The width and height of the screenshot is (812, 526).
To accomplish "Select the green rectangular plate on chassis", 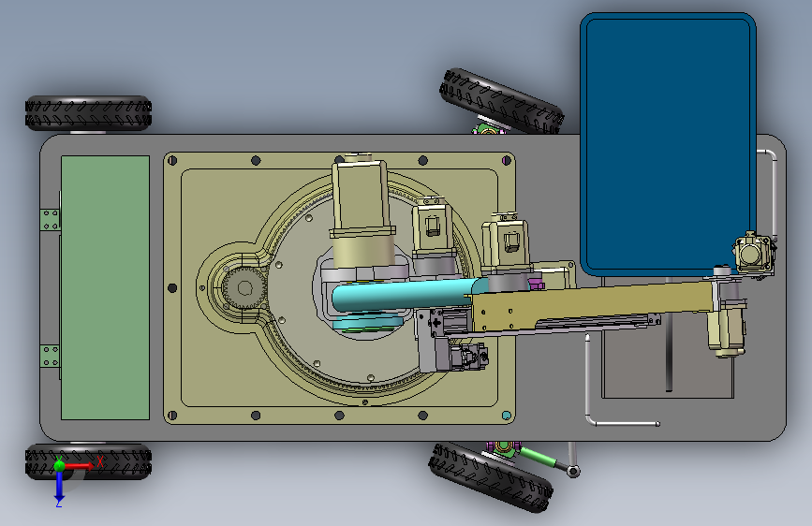I will pos(105,287).
